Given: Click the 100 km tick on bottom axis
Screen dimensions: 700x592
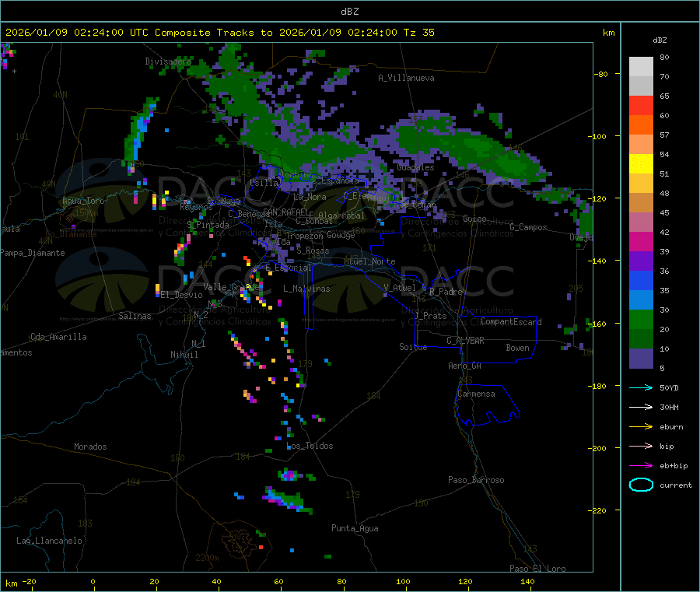Looking at the screenshot, I should pos(403,581).
